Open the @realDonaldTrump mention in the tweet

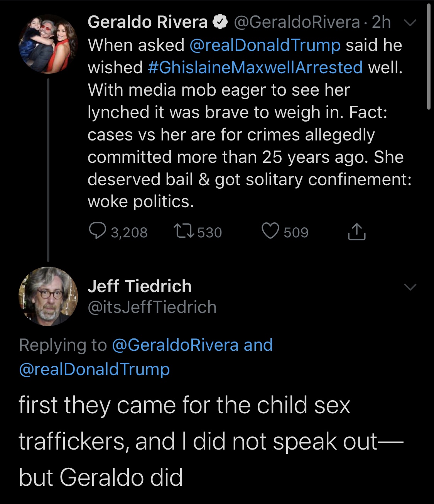[x=265, y=45]
